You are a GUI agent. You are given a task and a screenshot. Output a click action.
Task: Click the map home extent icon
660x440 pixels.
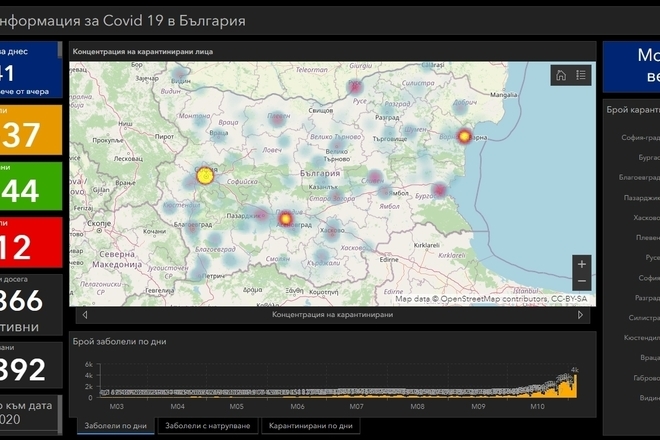coord(561,75)
